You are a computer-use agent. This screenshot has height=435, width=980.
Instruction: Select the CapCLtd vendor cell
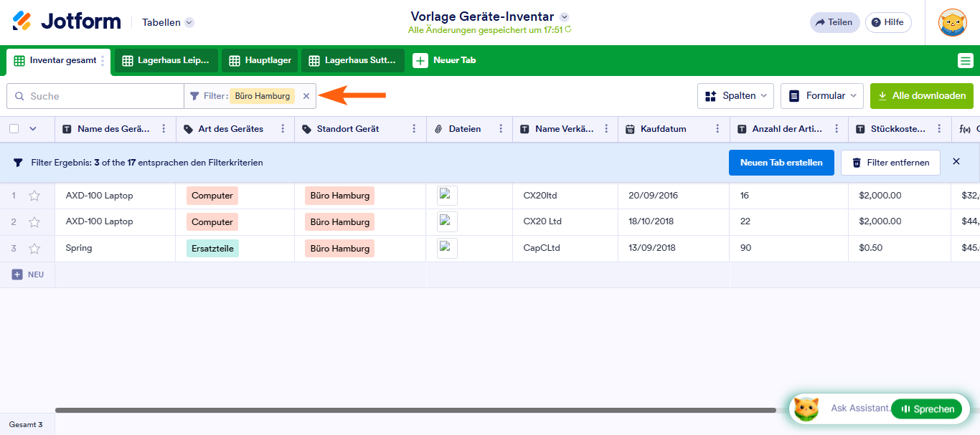pos(565,249)
